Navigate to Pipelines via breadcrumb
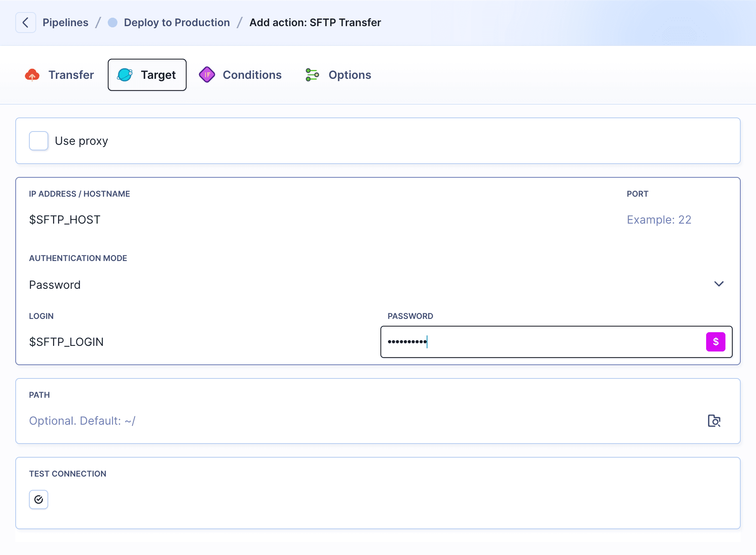Screen dimensions: 756x555 66,22
